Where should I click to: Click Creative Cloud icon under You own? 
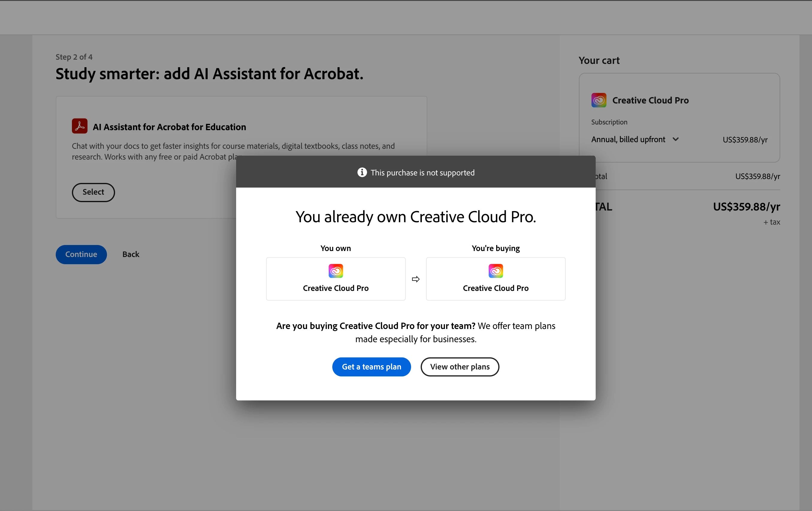pyautogui.click(x=336, y=271)
